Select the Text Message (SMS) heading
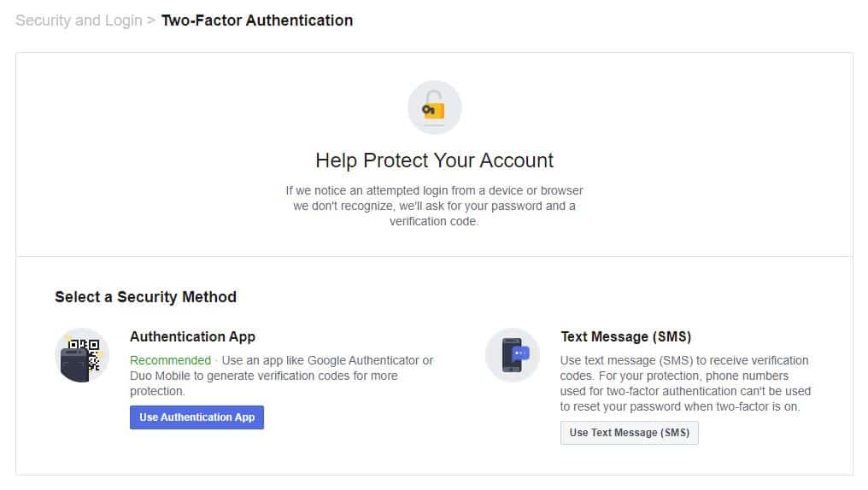Image resolution: width=868 pixels, height=490 pixels. point(625,336)
